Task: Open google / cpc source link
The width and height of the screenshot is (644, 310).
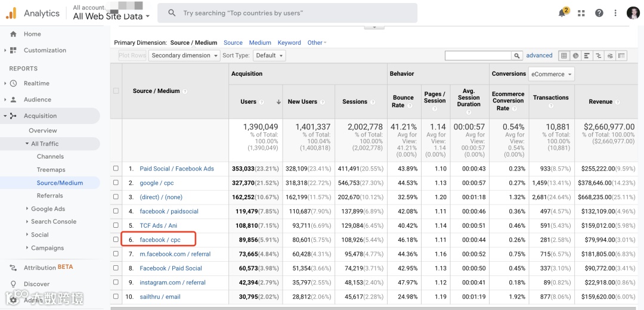Action: coord(155,183)
